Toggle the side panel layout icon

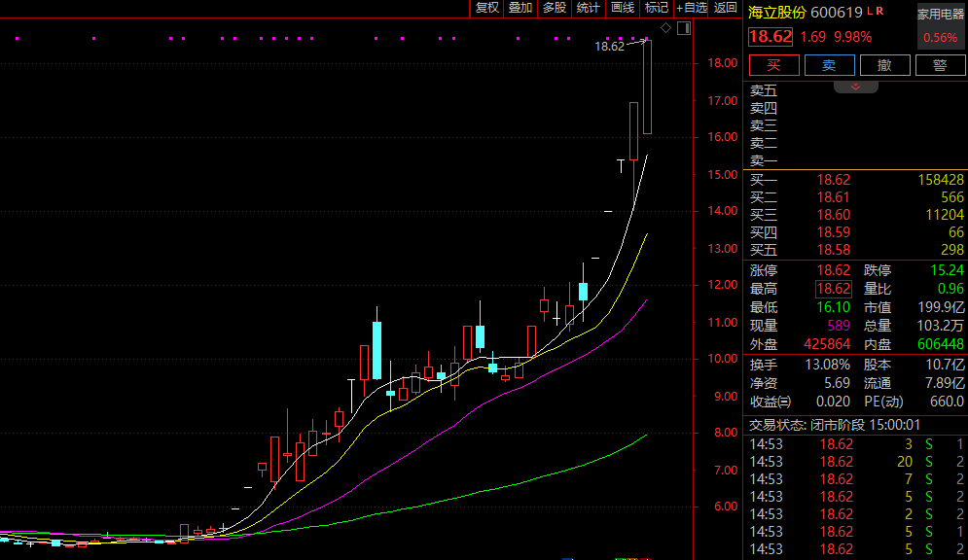tap(684, 28)
